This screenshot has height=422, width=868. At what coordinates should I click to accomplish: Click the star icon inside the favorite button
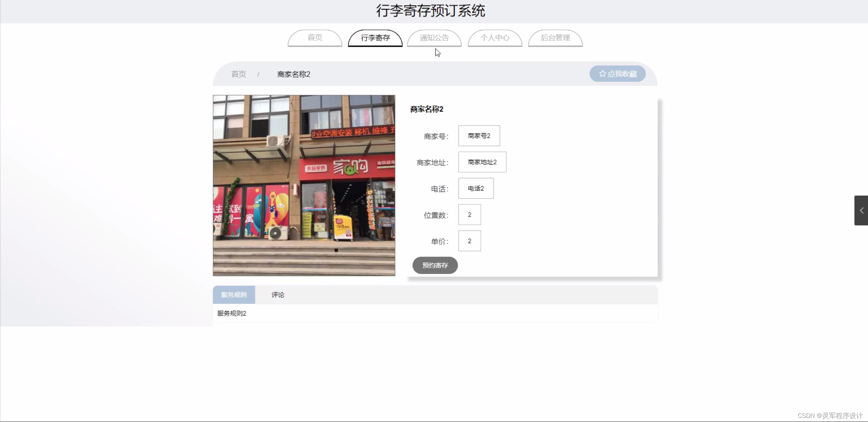[602, 74]
